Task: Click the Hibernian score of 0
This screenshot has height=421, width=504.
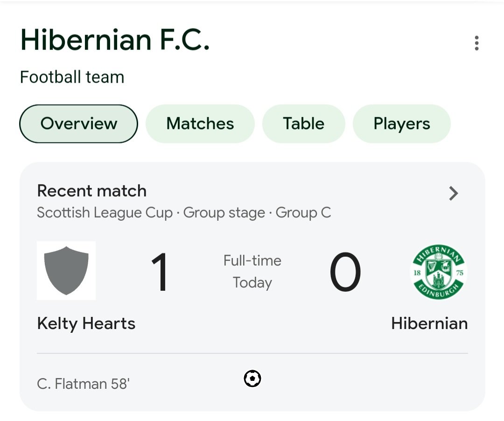Action: pos(345,272)
